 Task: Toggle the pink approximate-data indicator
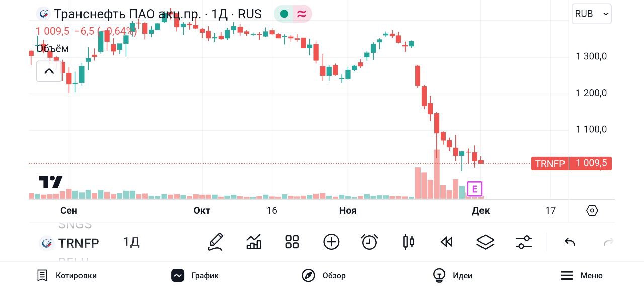(x=302, y=14)
